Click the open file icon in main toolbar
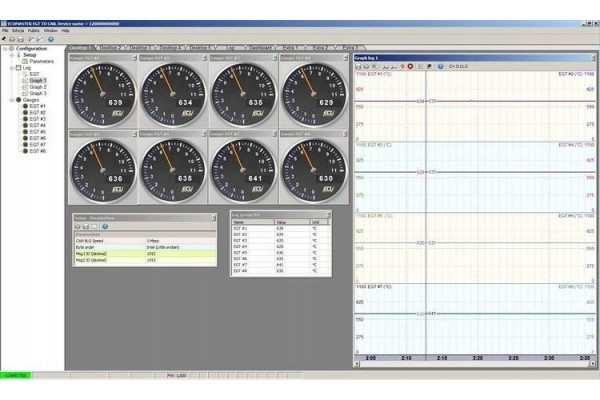The width and height of the screenshot is (600, 400). pyautogui.click(x=12, y=39)
